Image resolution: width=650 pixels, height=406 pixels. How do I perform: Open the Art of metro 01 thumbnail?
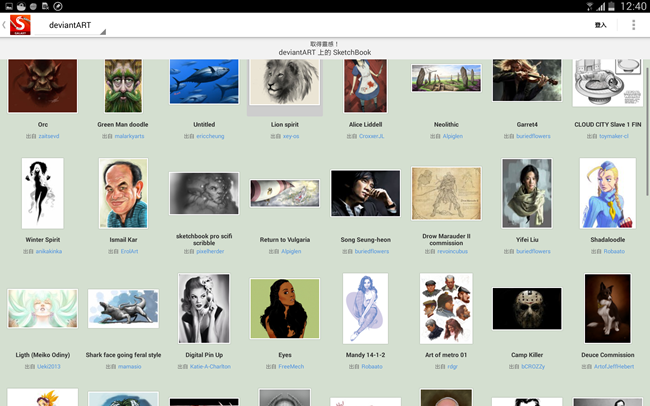(x=446, y=309)
